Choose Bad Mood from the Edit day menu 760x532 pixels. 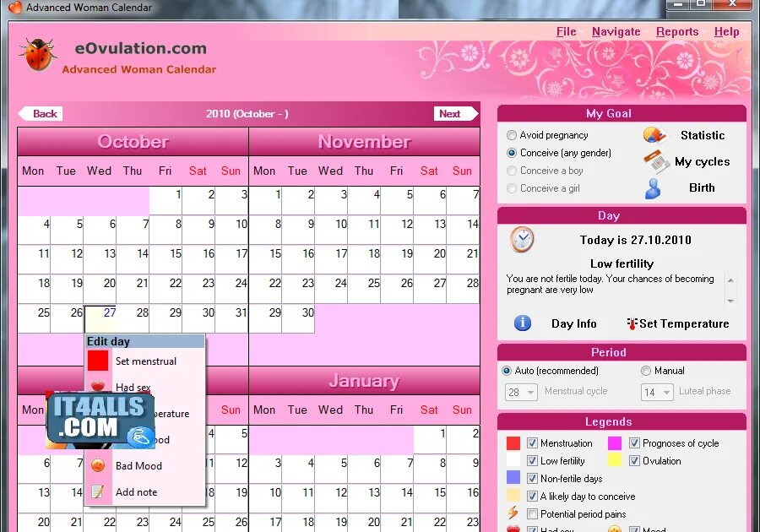click(x=145, y=465)
